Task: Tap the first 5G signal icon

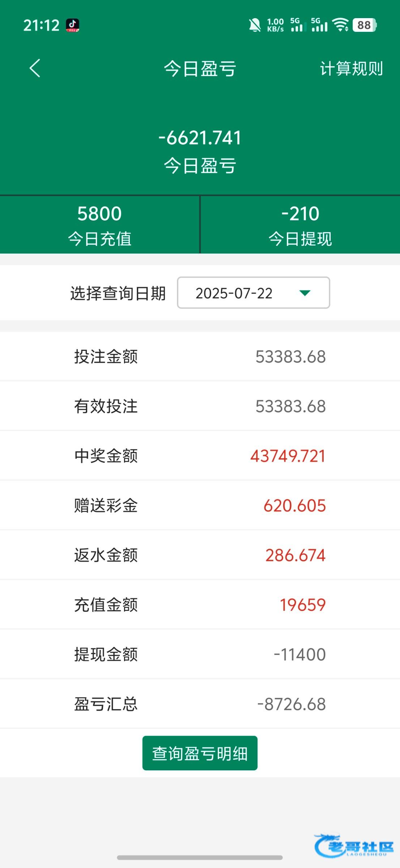Action: click(296, 25)
